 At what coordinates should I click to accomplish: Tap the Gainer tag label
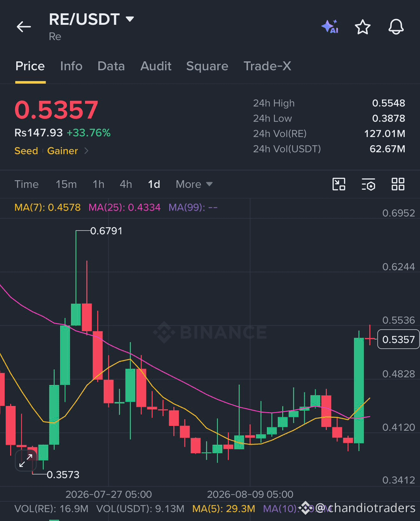coord(62,151)
